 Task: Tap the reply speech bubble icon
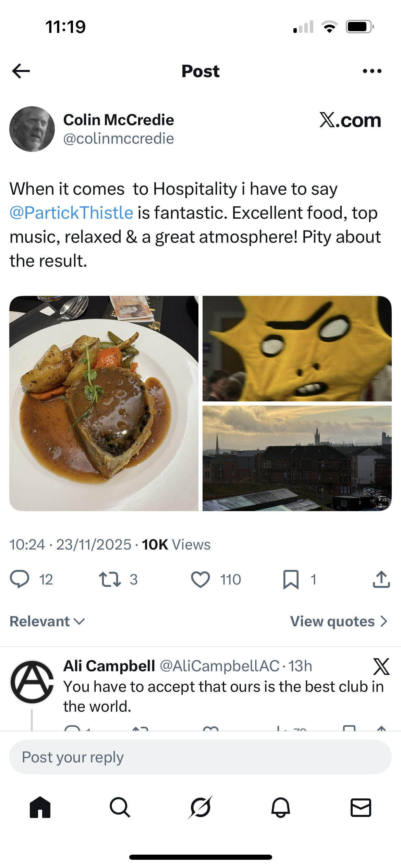(x=20, y=579)
